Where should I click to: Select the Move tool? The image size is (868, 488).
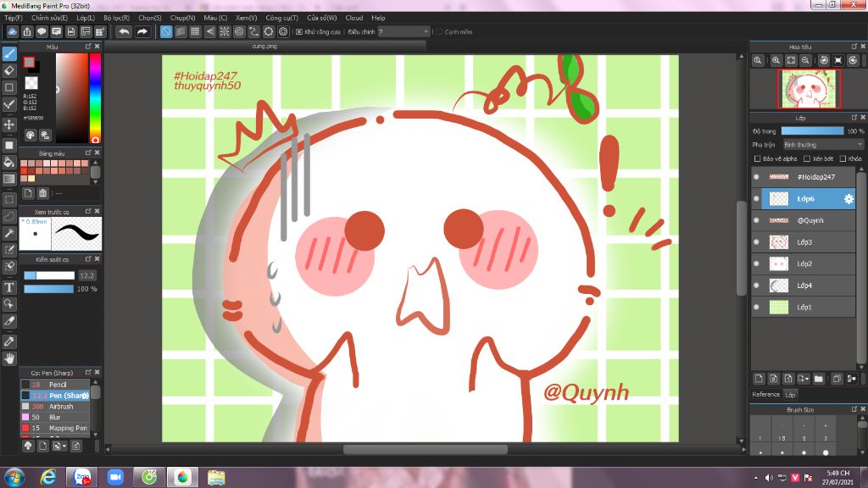click(x=9, y=125)
